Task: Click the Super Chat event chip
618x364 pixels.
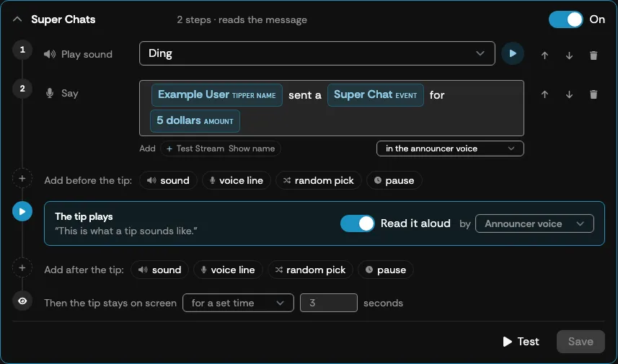Action: click(x=375, y=95)
